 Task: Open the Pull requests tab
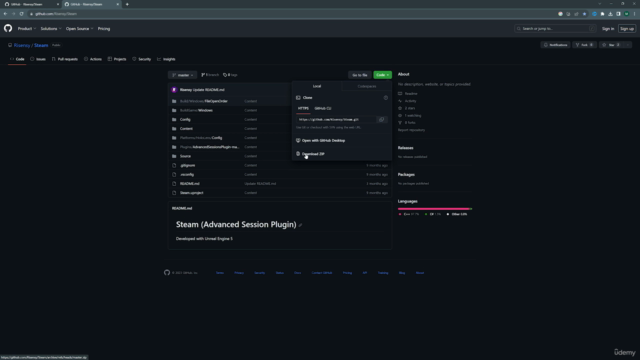64,59
